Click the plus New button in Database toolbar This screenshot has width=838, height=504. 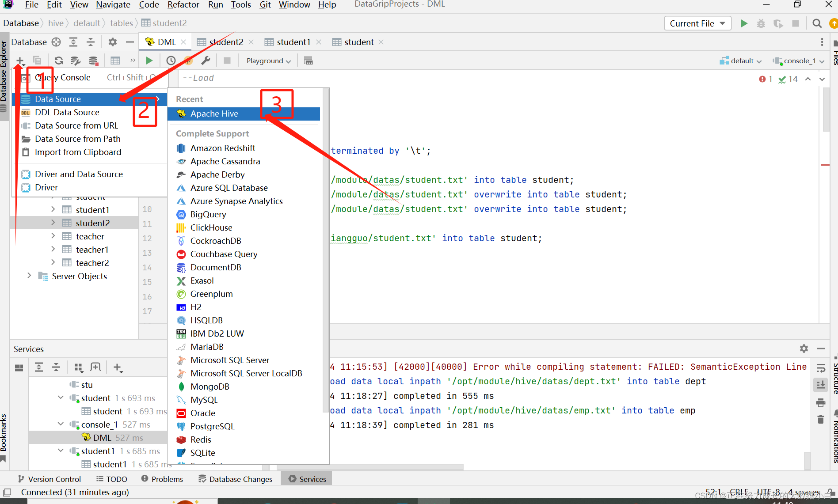[x=20, y=61]
